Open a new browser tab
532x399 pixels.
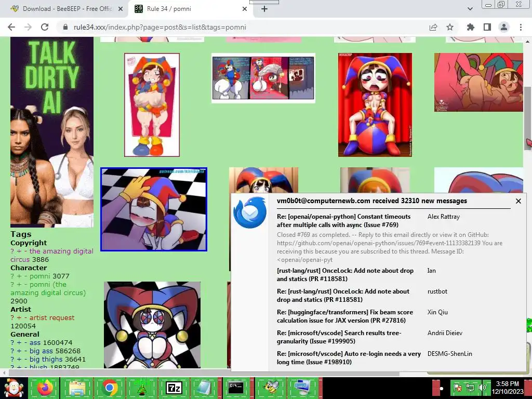[x=264, y=9]
